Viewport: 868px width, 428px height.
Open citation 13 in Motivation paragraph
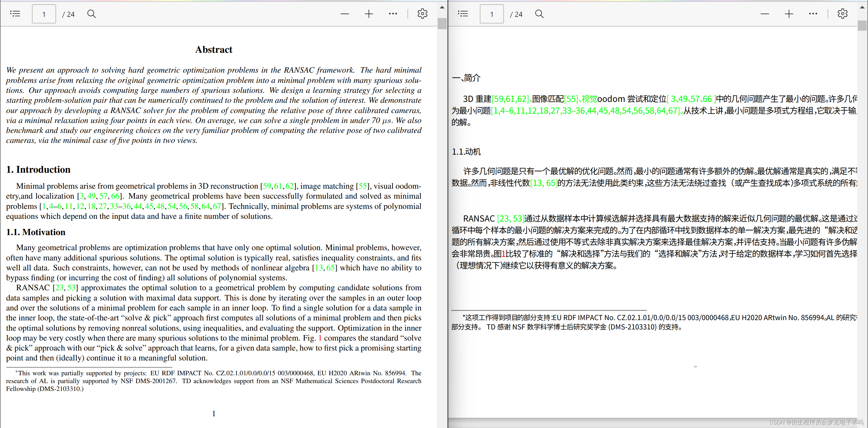pos(319,268)
